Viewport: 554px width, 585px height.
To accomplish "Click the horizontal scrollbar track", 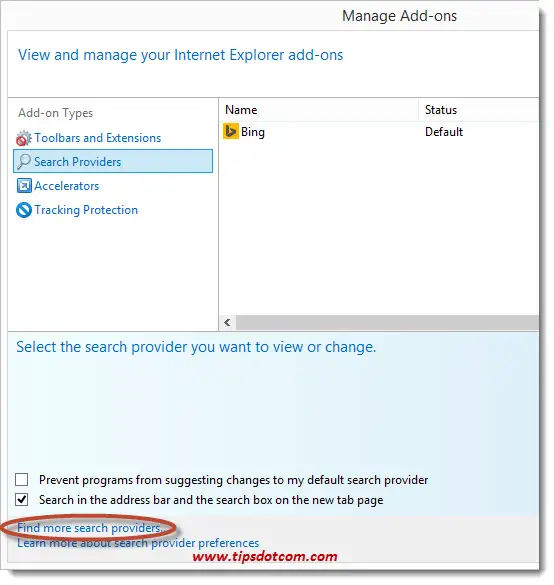I will [387, 322].
